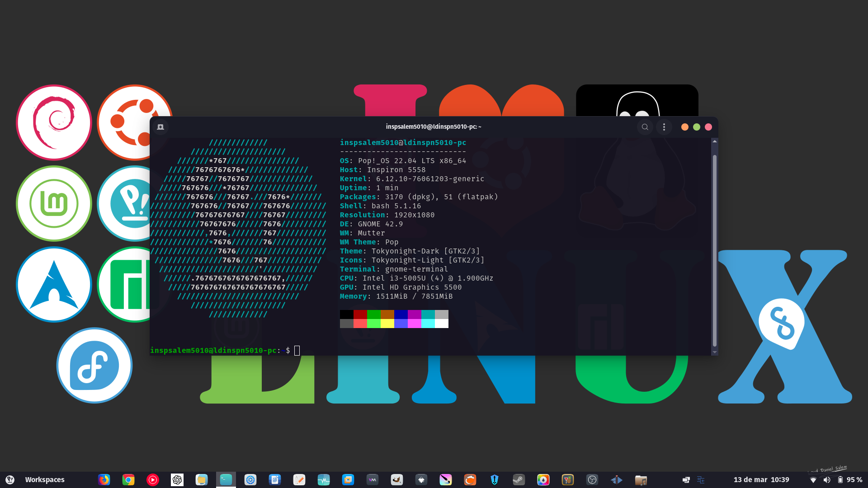Viewport: 868px width, 488px height.
Task: Open the orange swirl dock icon
Action: [x=470, y=480]
